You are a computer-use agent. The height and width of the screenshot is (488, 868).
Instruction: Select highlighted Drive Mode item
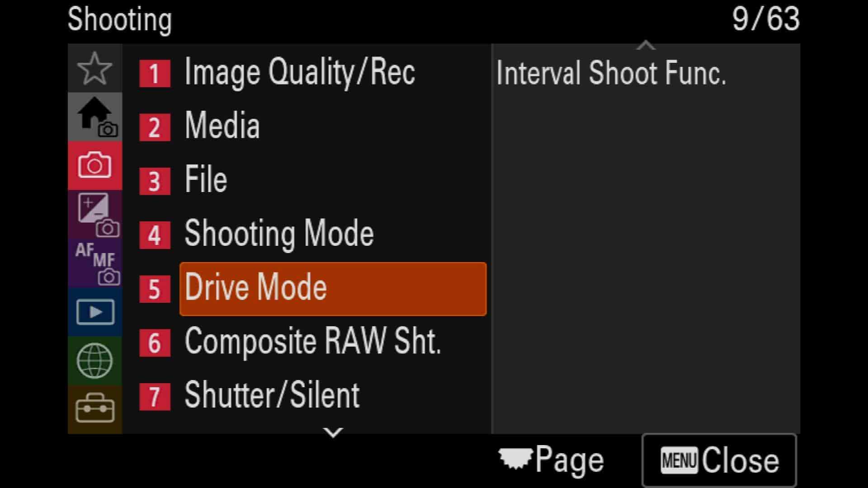point(333,289)
